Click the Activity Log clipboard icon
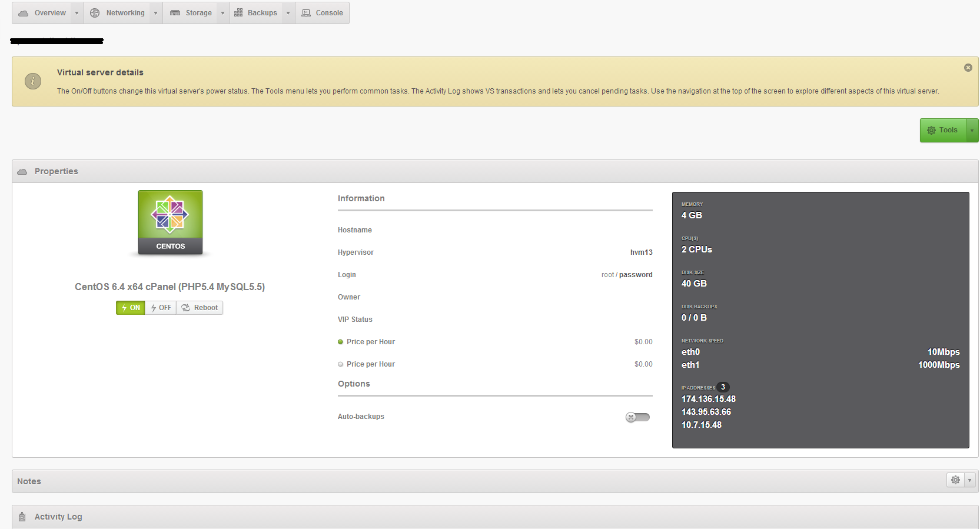This screenshot has height=529, width=980. pos(22,517)
